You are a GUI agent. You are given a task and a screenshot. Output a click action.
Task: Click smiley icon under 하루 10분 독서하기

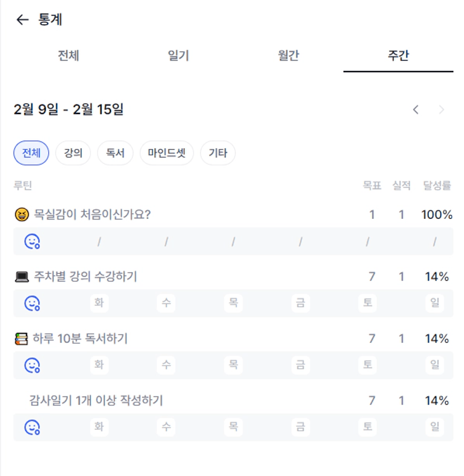[32, 365]
